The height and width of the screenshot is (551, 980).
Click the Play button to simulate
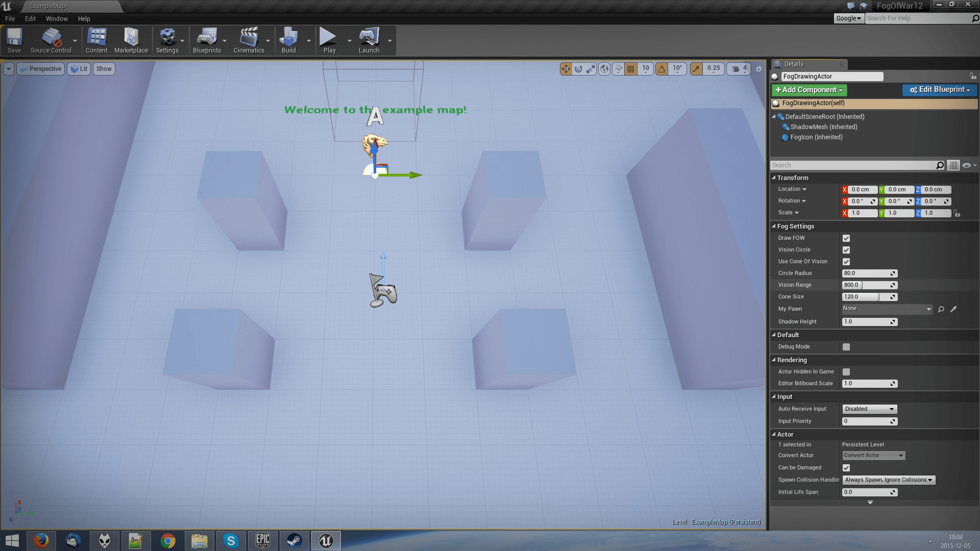[x=329, y=40]
